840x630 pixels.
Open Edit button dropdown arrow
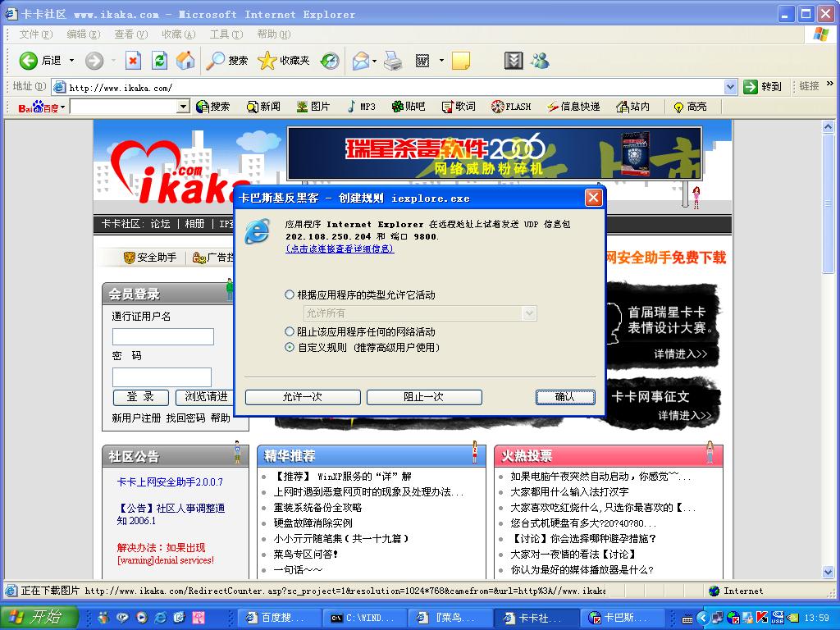pyautogui.click(x=441, y=61)
